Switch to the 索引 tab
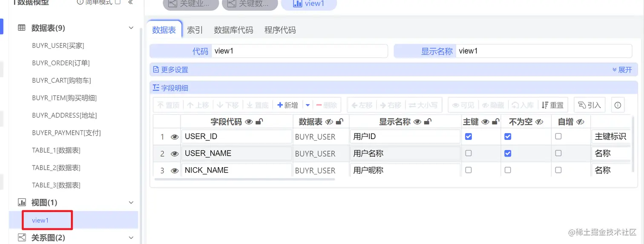644x244 pixels. click(195, 30)
